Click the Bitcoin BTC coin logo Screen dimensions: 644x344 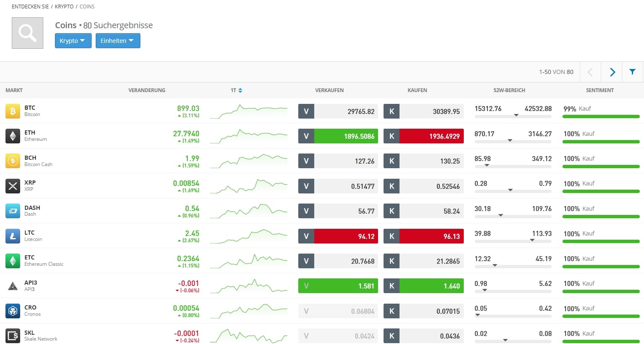[x=13, y=111]
